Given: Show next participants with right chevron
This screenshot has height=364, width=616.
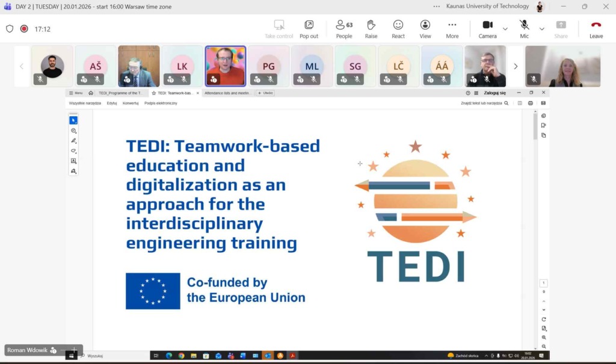Looking at the screenshot, I should coord(516,66).
